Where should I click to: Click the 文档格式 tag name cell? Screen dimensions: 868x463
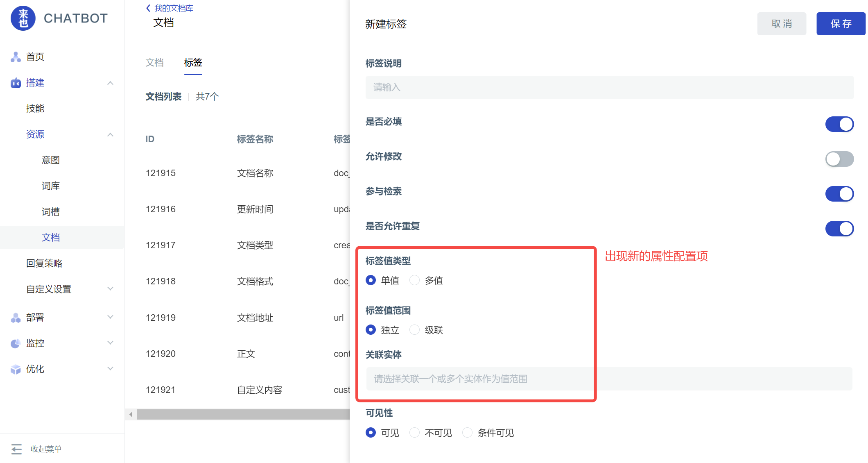[255, 281]
